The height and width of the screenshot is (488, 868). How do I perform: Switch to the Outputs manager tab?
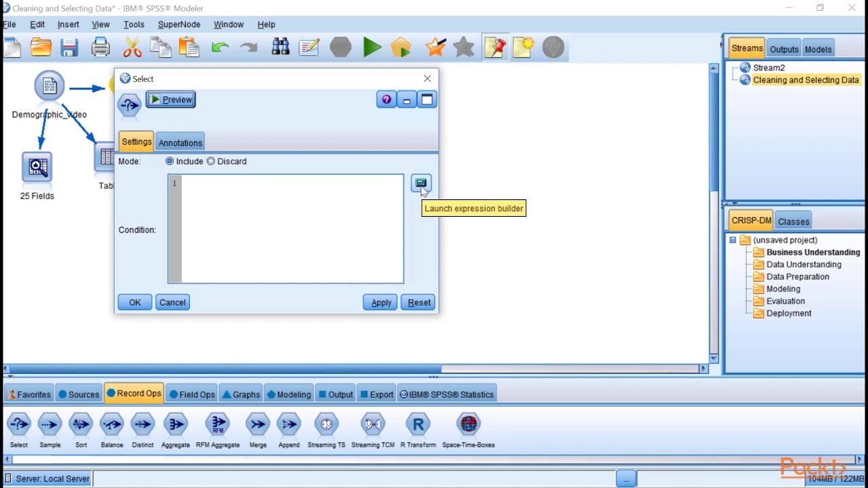coord(784,49)
